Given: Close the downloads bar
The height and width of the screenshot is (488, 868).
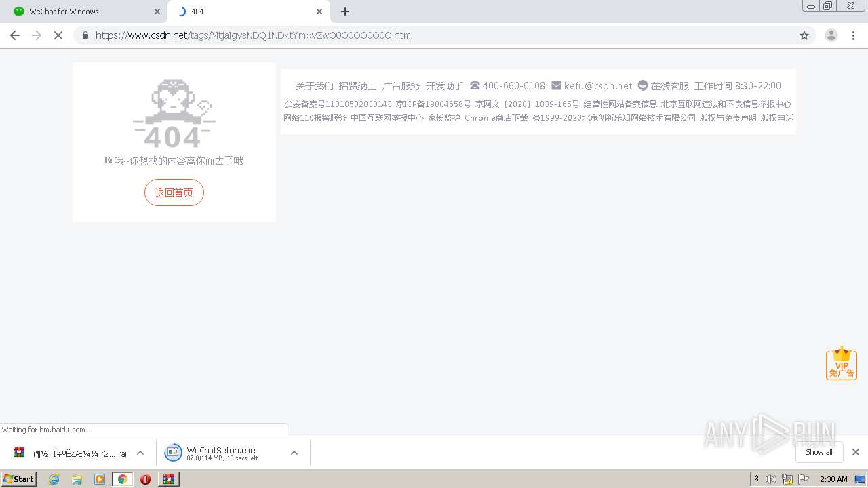Looking at the screenshot, I should click(x=856, y=452).
